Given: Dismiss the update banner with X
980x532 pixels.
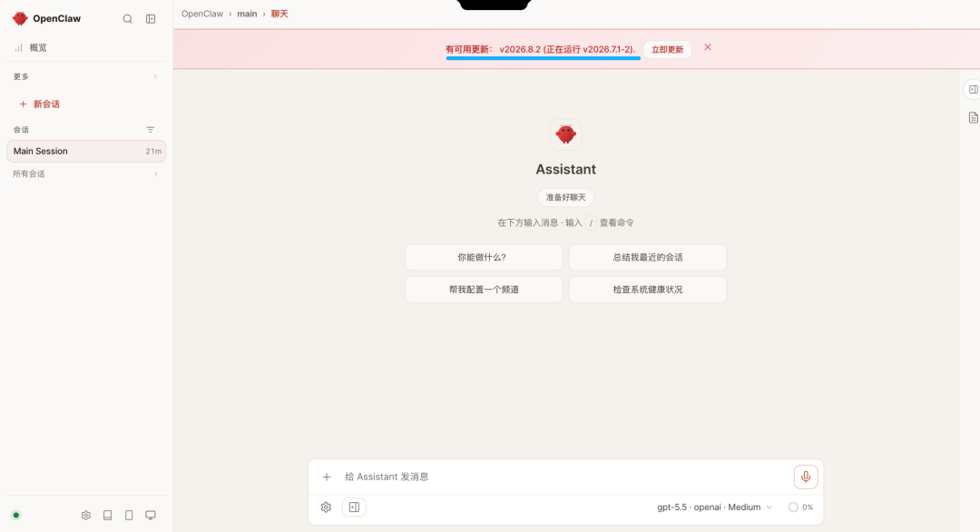Looking at the screenshot, I should click(708, 47).
